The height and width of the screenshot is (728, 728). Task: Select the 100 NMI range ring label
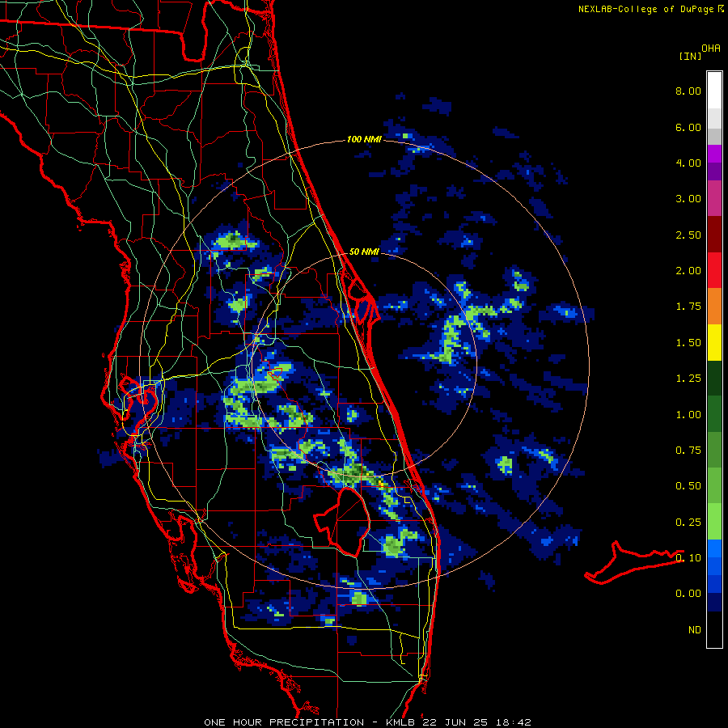pyautogui.click(x=364, y=139)
